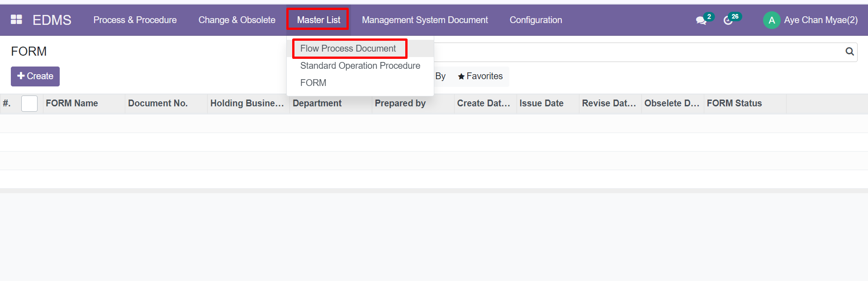Toggle the select-all rows checkbox

tap(29, 104)
